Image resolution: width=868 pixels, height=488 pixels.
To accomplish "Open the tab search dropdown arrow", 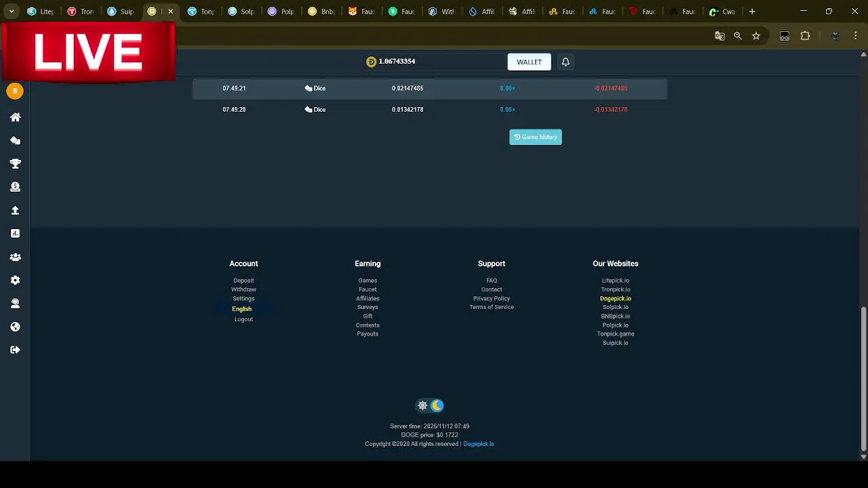I will [x=12, y=12].
